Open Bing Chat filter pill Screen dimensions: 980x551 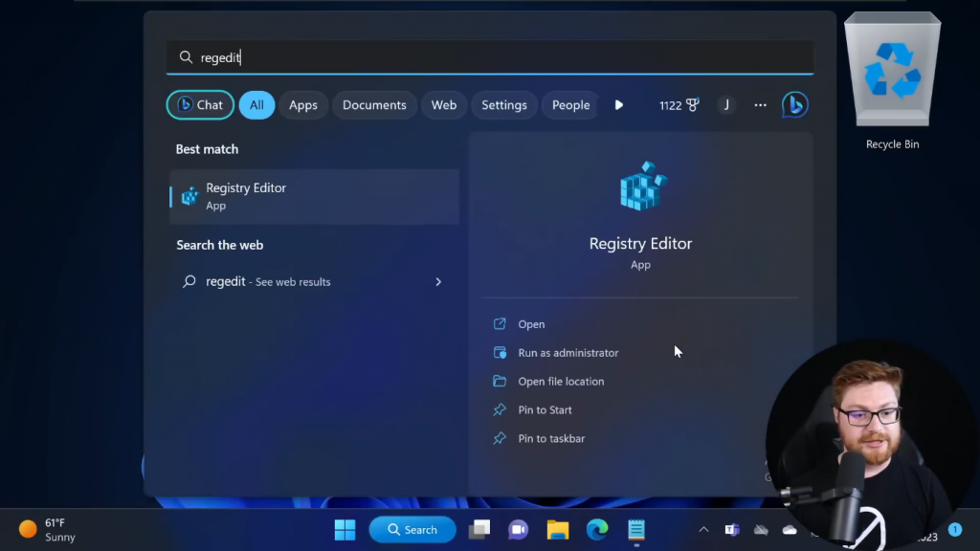200,105
